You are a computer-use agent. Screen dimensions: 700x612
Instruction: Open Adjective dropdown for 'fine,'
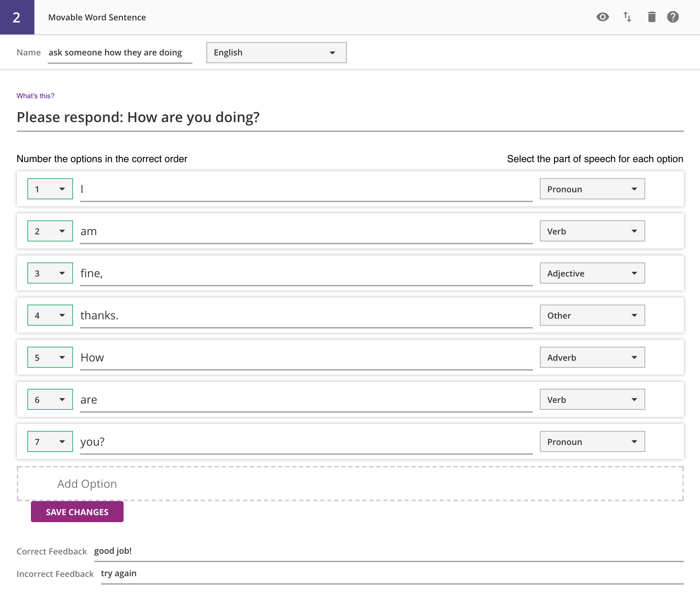tap(592, 273)
